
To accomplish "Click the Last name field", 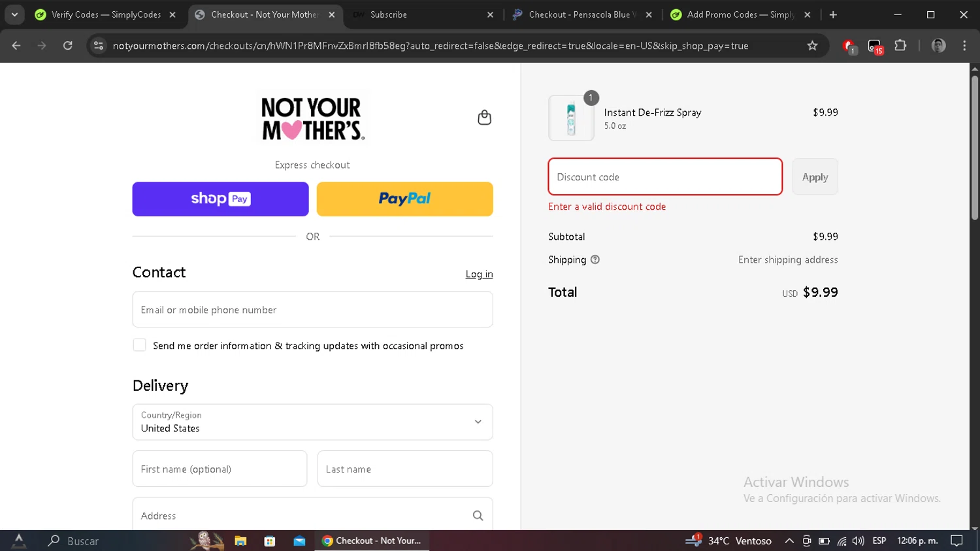I will [x=405, y=469].
